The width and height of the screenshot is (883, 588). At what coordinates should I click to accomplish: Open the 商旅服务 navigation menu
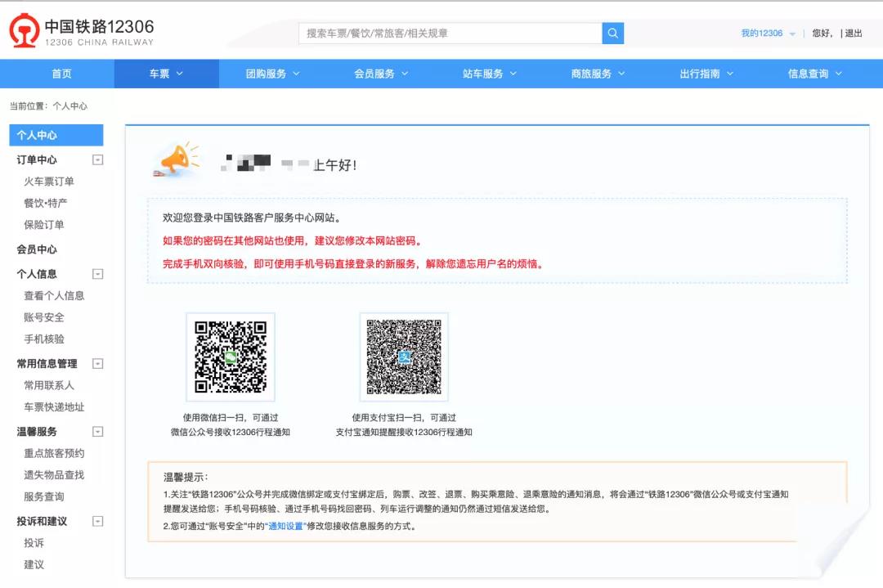tap(598, 74)
